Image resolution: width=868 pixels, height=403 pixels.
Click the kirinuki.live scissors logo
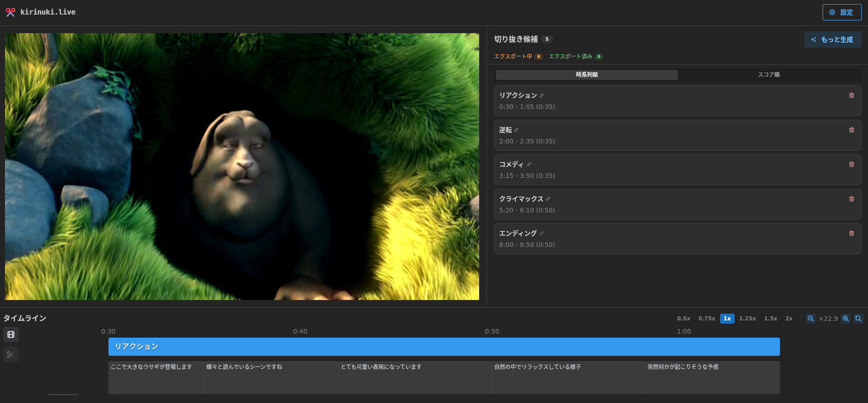[10, 12]
